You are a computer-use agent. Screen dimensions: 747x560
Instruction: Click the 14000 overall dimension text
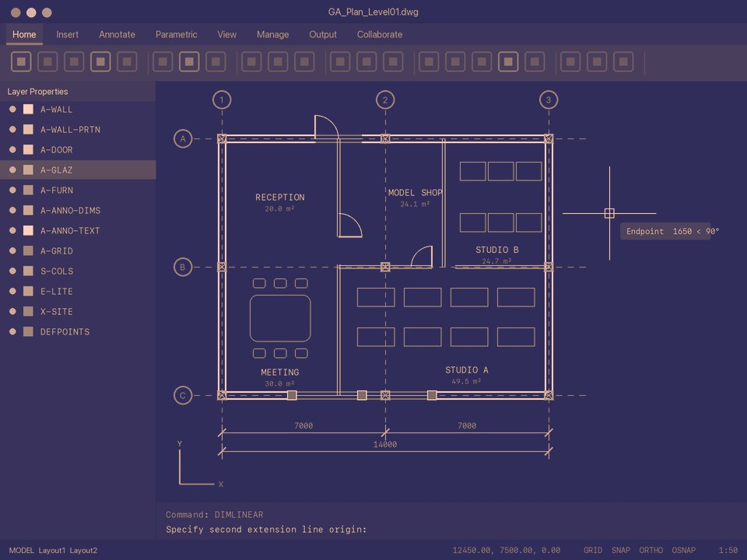tap(385, 445)
